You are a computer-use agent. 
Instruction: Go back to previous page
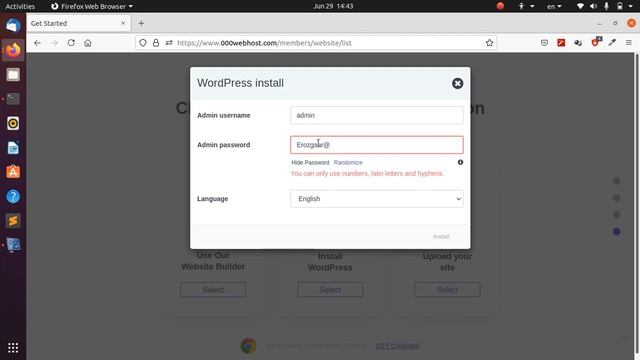[x=38, y=43]
